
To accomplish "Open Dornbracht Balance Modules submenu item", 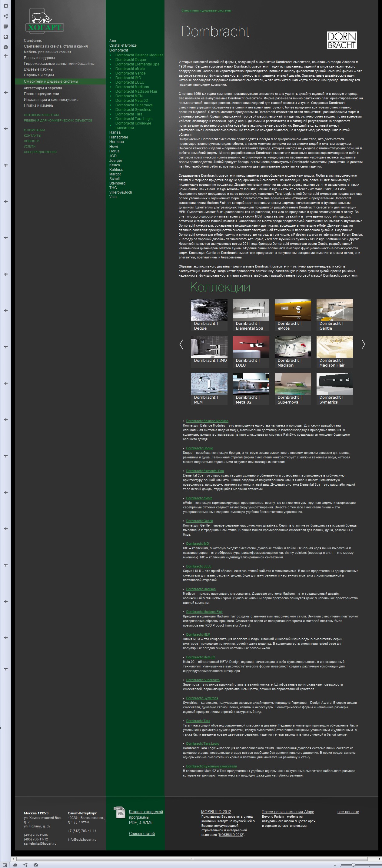I will click(139, 55).
